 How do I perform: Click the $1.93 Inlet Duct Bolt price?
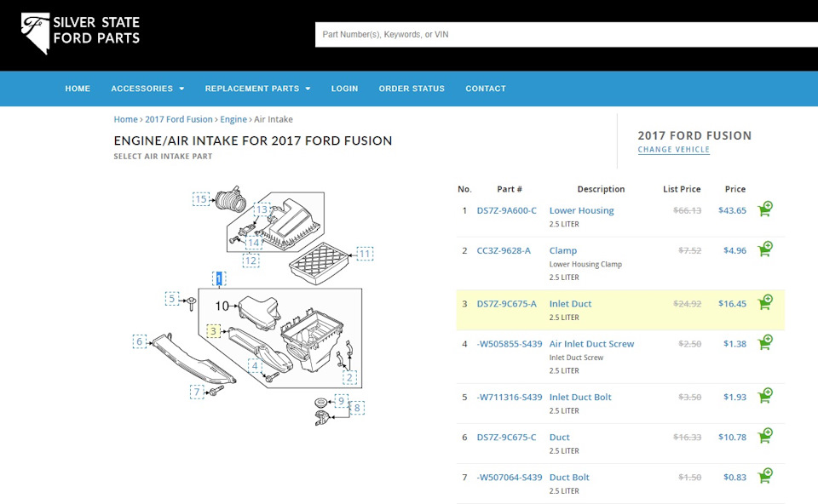[735, 397]
